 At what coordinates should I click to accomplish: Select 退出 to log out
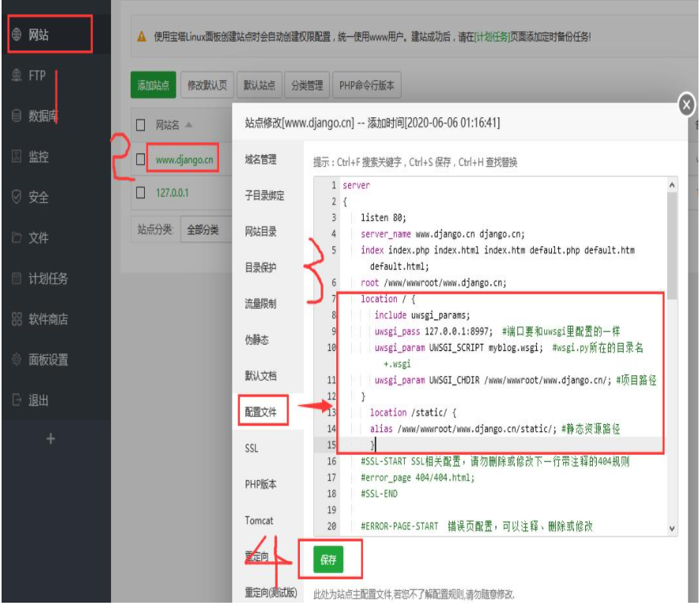pos(39,400)
